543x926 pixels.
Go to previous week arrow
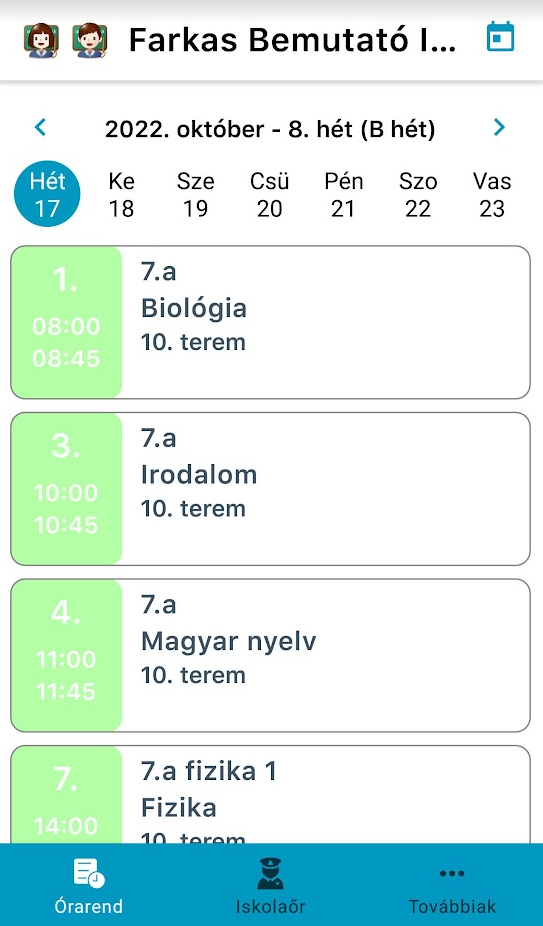pyautogui.click(x=40, y=127)
